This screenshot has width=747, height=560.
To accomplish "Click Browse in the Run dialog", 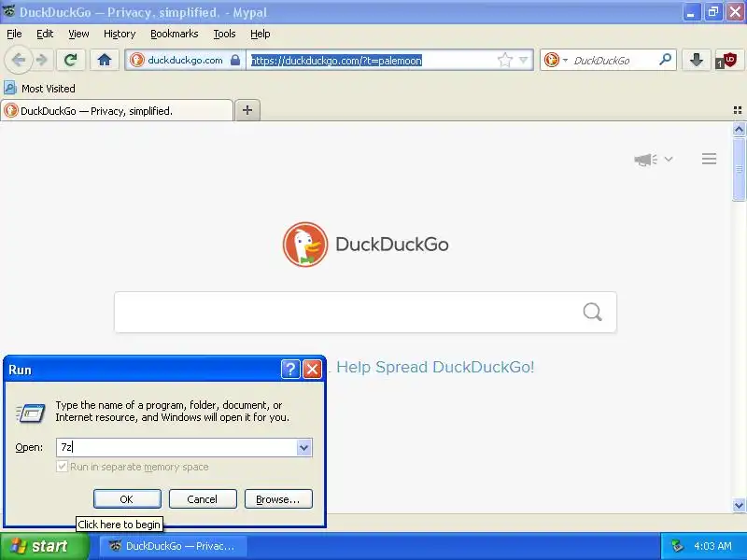I will click(278, 499).
